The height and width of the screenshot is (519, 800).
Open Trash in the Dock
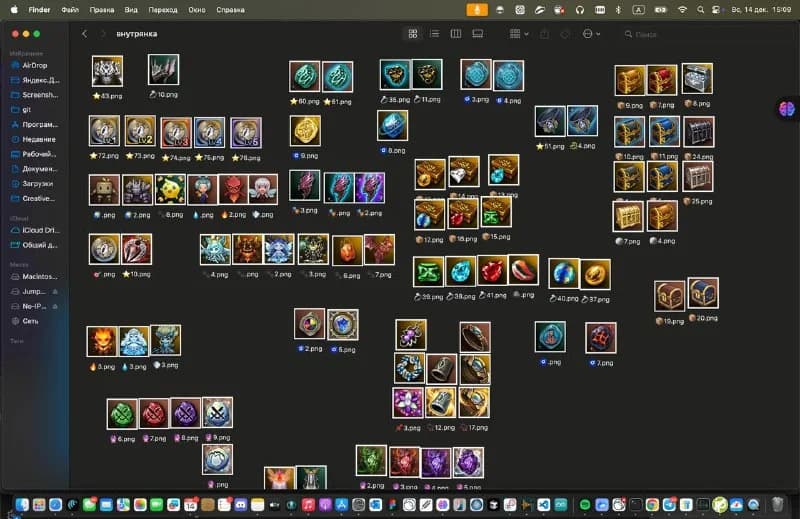777,505
